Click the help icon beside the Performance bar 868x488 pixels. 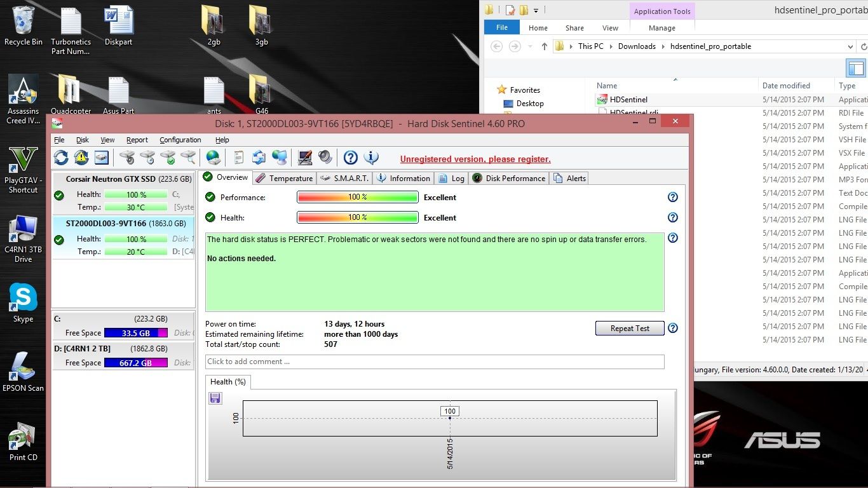673,198
